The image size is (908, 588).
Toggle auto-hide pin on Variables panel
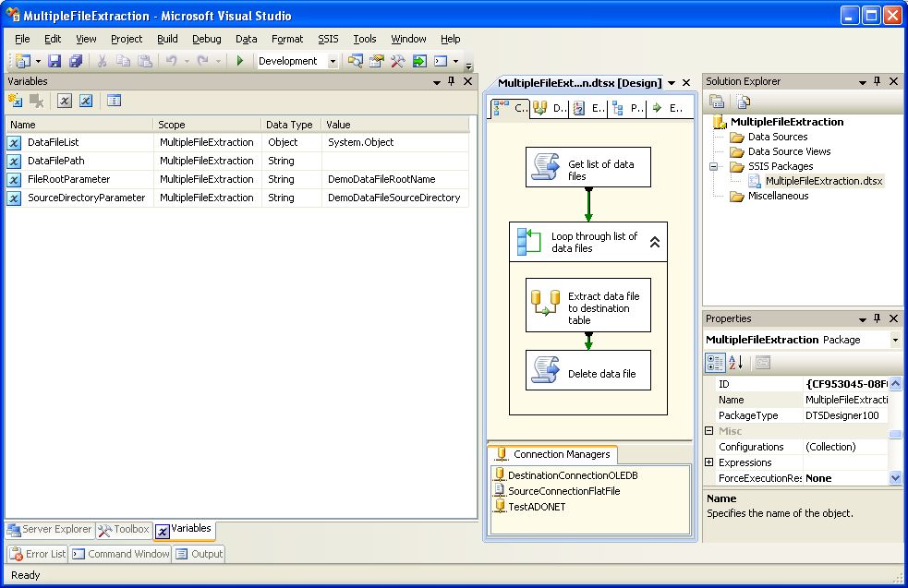pyautogui.click(x=452, y=81)
